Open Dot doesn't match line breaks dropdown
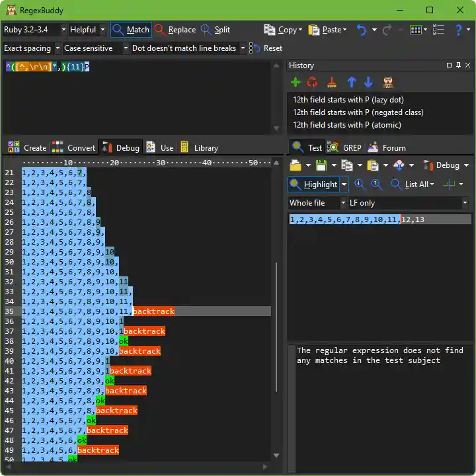476x476 pixels. [x=243, y=48]
